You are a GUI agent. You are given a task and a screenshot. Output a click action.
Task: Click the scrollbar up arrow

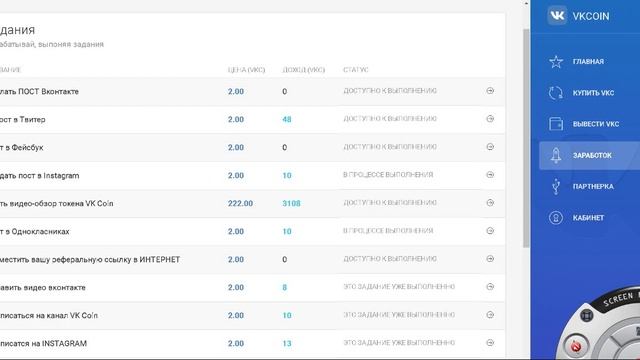pyautogui.click(x=526, y=3)
